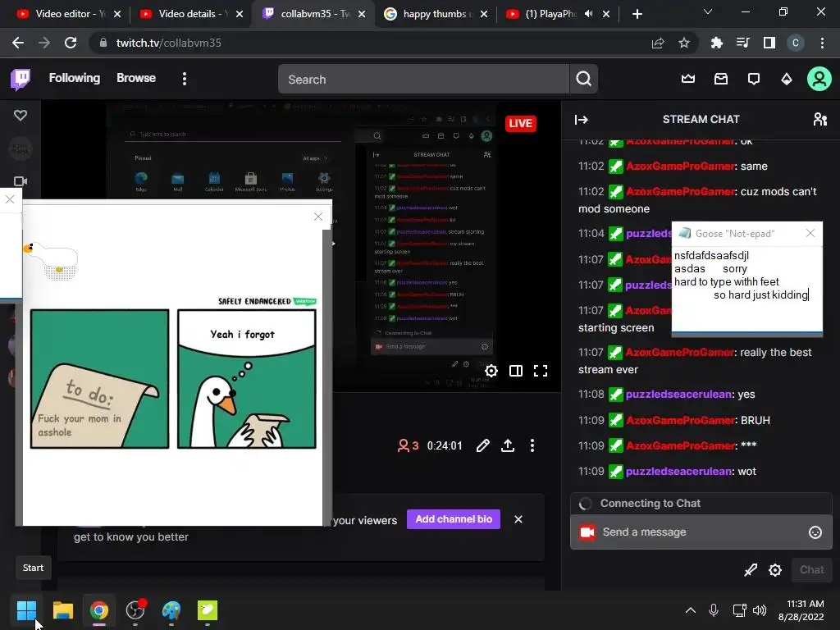
Task: Open the Prime loot crown icon
Action: point(688,80)
